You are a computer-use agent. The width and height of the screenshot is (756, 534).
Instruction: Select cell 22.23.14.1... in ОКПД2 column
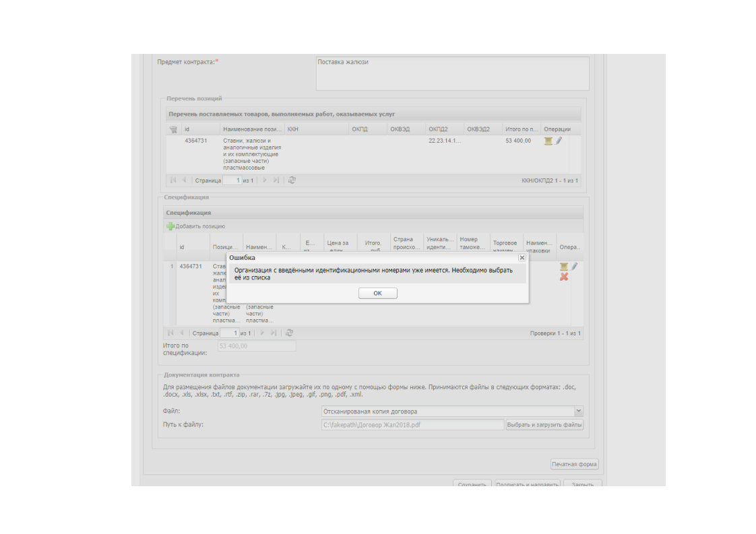(x=445, y=141)
